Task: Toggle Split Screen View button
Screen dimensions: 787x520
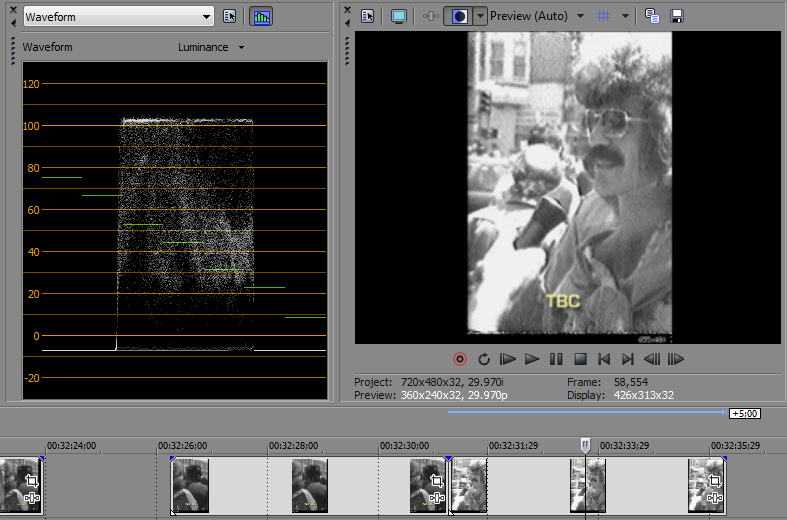Action: point(462,16)
